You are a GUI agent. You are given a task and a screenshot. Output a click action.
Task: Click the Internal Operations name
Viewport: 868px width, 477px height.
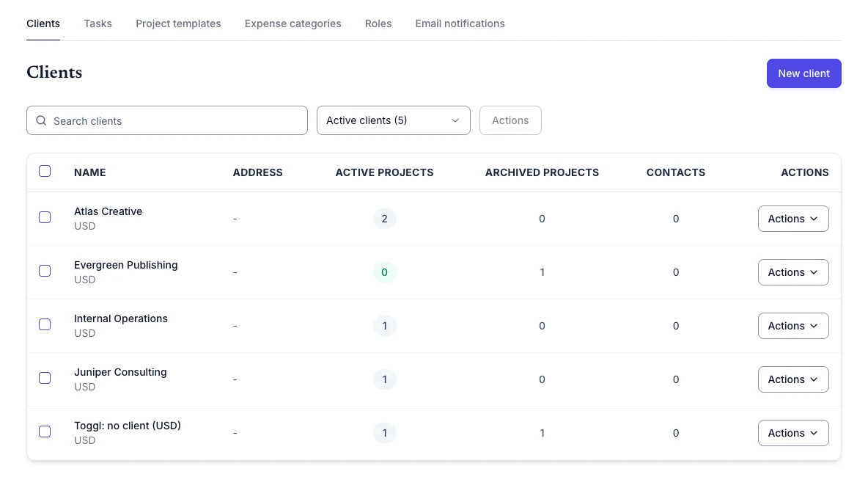121,318
